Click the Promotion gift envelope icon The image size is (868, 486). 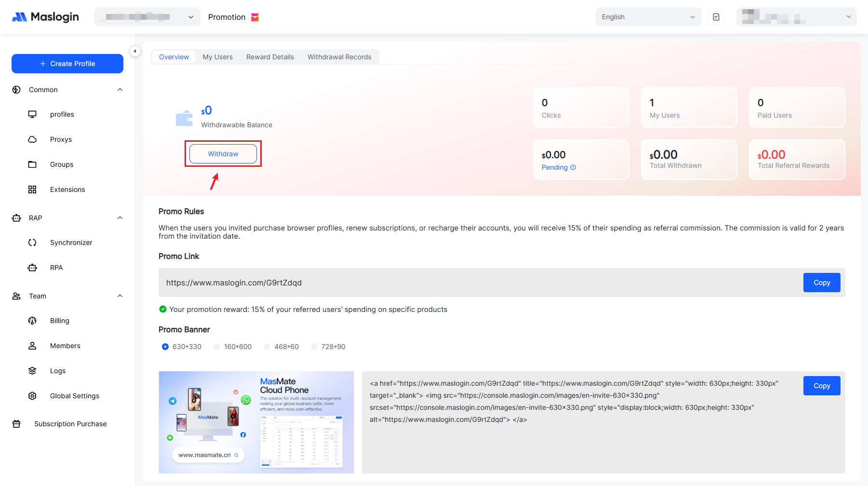255,17
